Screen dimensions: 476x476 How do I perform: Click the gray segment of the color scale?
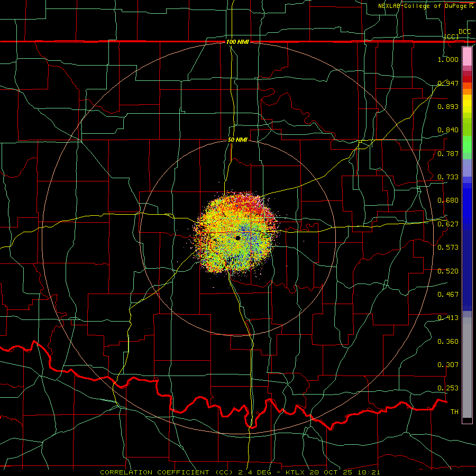coord(467,368)
